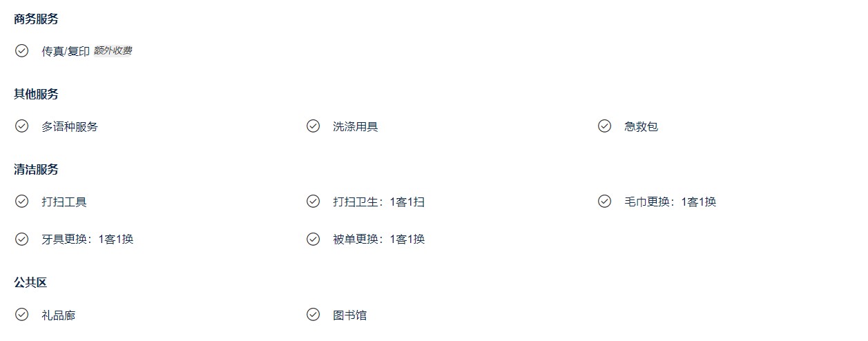868x341 pixels.
Task: Click the checkmark icon beside 传真/复印
Action: pos(21,50)
